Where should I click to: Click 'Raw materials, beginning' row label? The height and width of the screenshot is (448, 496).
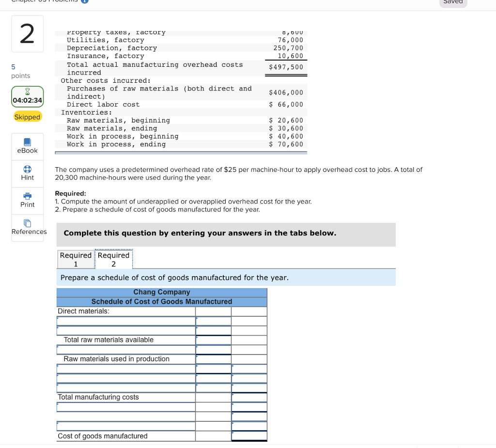(118, 120)
